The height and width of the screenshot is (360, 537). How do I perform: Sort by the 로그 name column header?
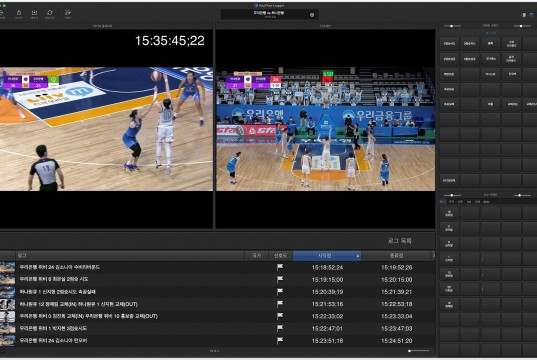point(130,256)
